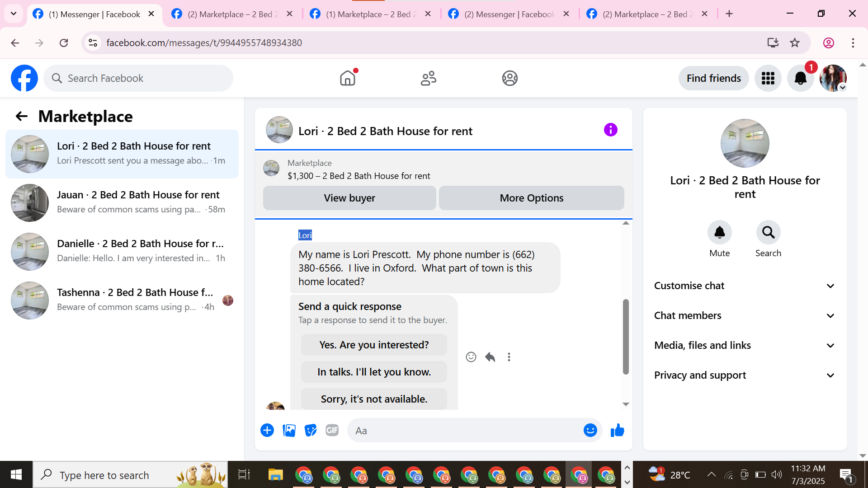Mute this conversation with bell icon
This screenshot has width=868, height=488.
pyautogui.click(x=719, y=233)
